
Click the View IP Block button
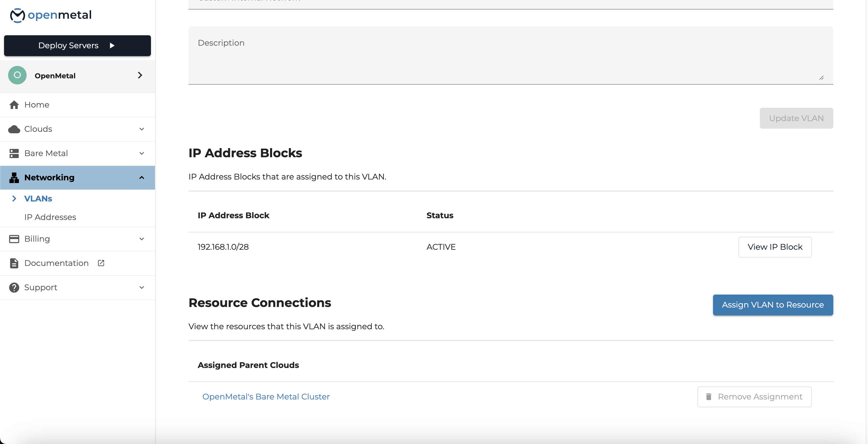(775, 247)
